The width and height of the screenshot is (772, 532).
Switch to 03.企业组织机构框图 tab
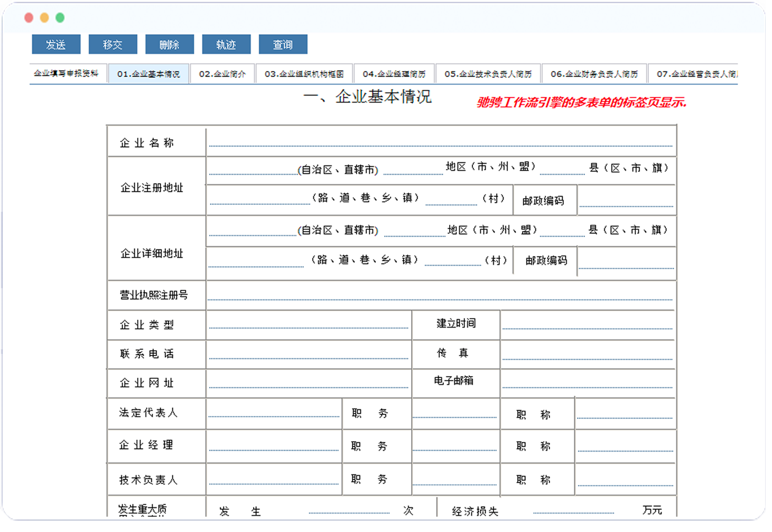pyautogui.click(x=304, y=74)
